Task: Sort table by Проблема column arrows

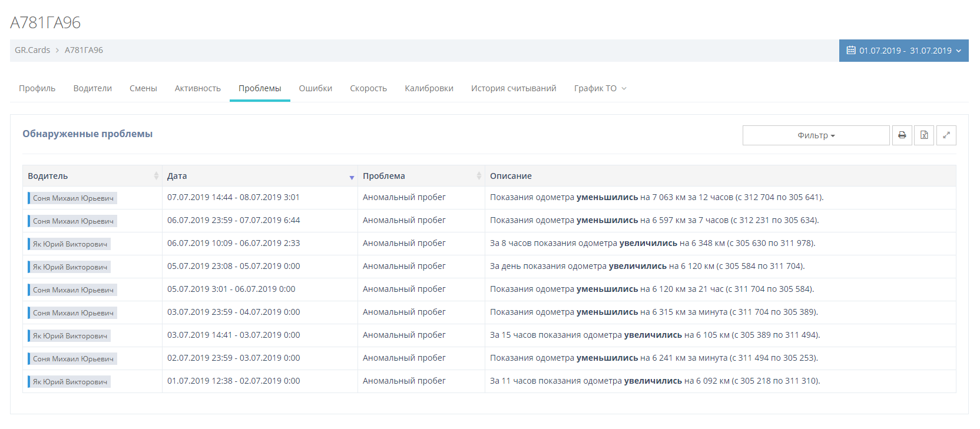Action: [479, 176]
